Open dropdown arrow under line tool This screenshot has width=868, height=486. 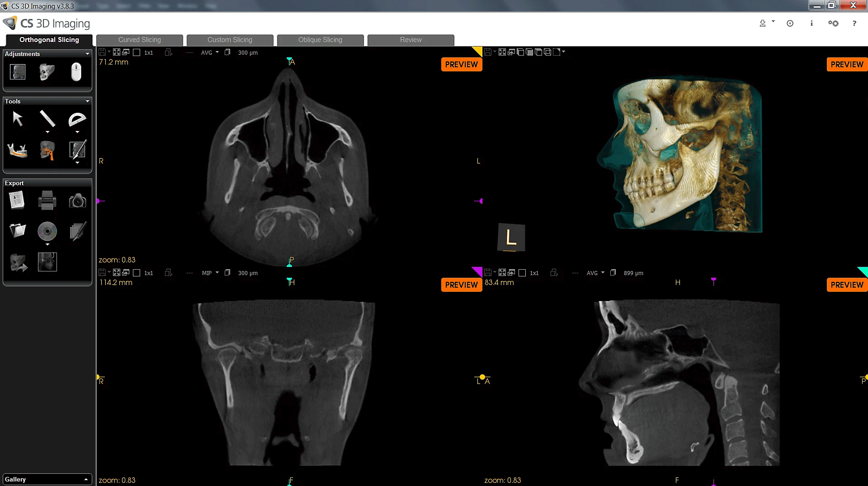point(47,132)
